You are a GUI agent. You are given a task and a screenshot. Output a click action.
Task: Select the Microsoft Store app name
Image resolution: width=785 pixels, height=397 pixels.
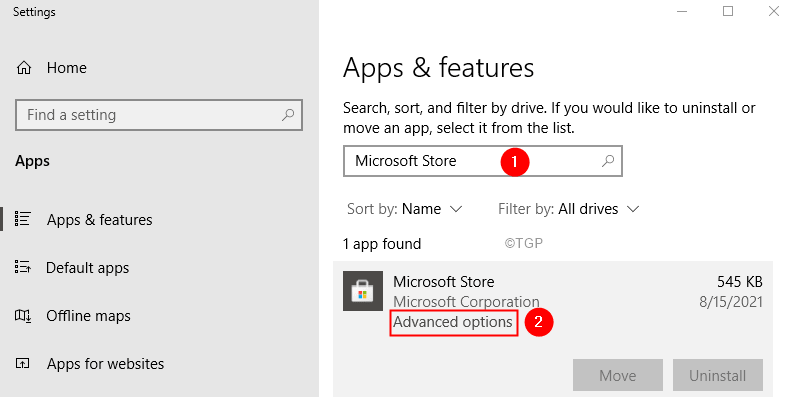point(444,282)
